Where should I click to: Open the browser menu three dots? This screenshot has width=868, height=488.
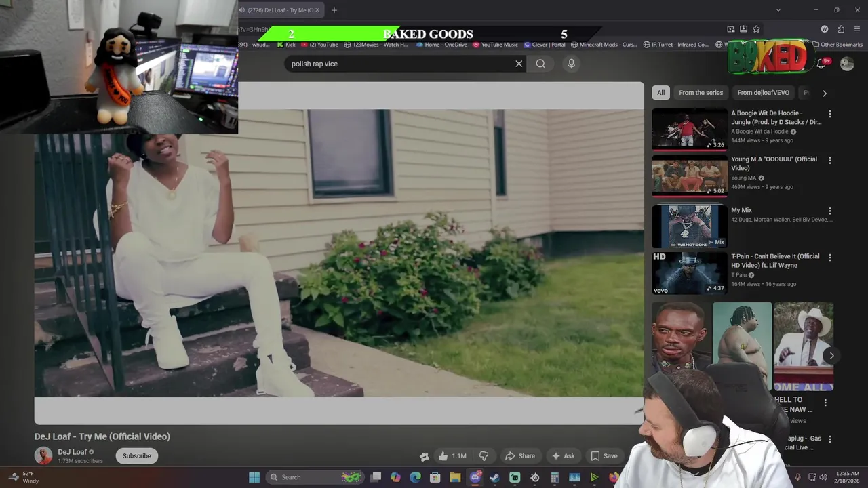pyautogui.click(x=857, y=29)
